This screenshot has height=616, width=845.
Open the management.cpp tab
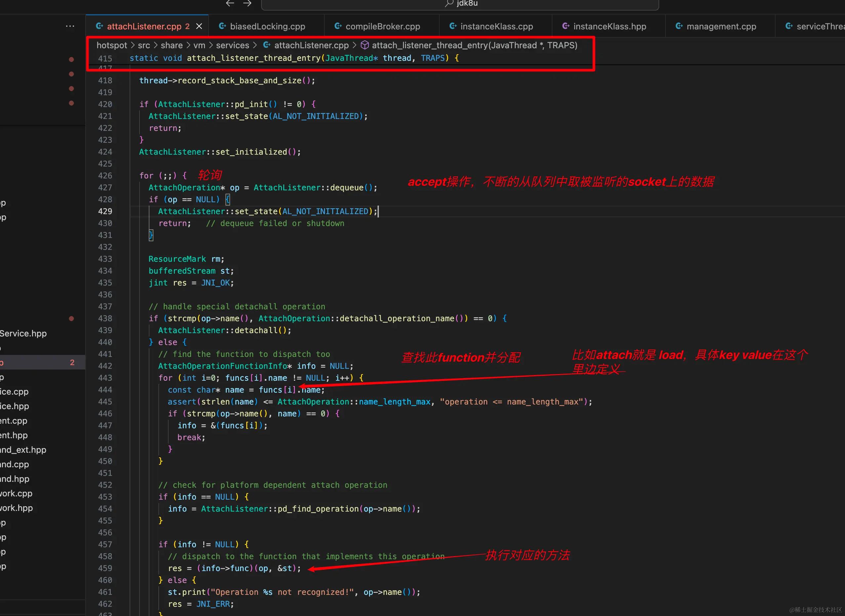(x=721, y=26)
